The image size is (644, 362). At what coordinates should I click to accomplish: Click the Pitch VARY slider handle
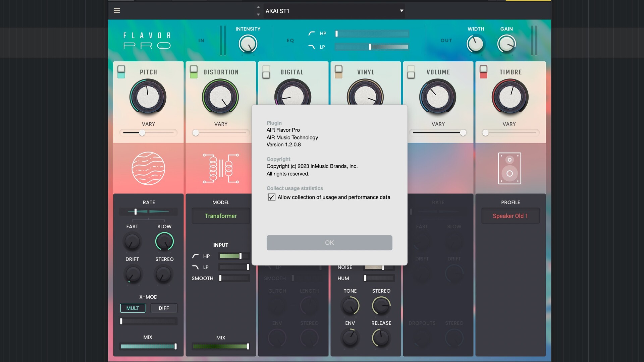[142, 133]
